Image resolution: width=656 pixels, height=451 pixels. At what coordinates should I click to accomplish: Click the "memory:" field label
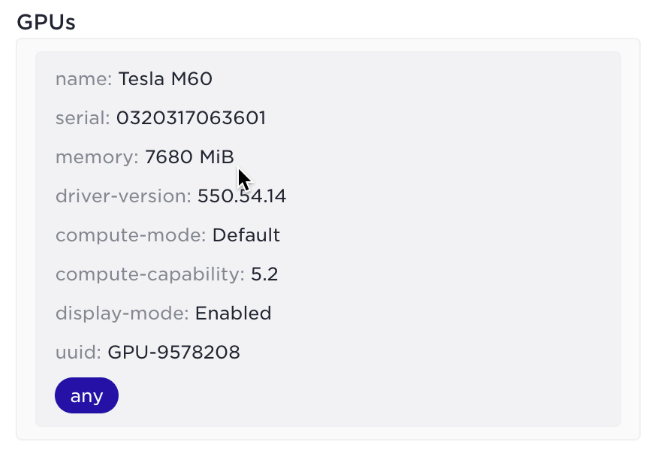[x=97, y=157]
